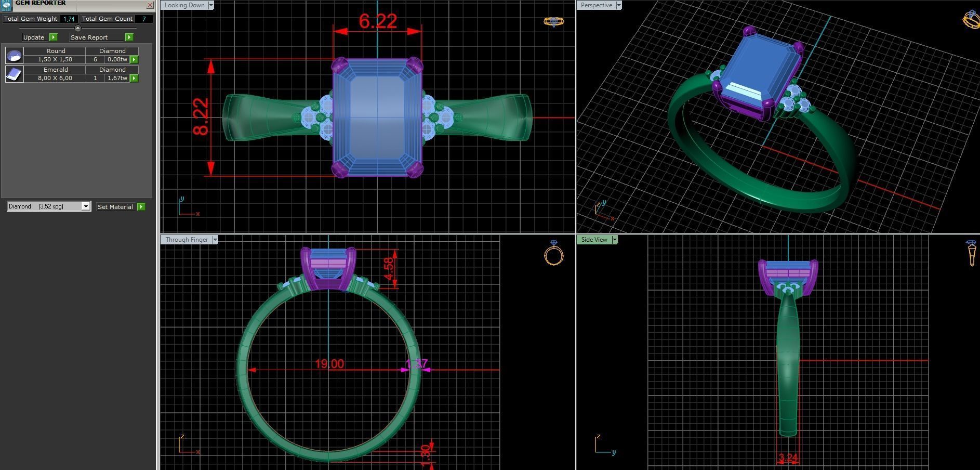The image size is (980, 470).
Task: Click the green arrow beside Set Material
Action: [141, 207]
